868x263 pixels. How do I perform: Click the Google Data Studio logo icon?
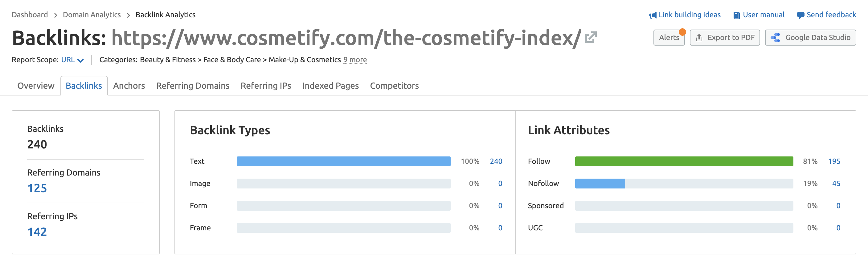click(775, 38)
